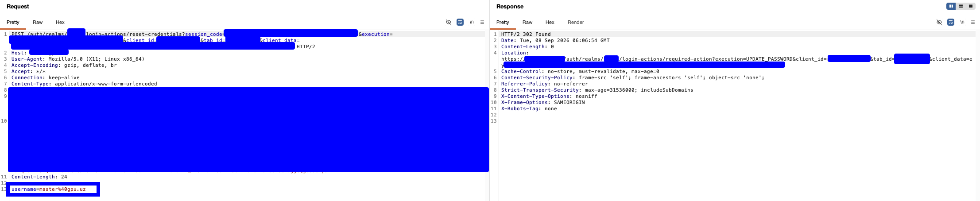Click the Host header line in request
This screenshot has width=980, height=201.
40,53
